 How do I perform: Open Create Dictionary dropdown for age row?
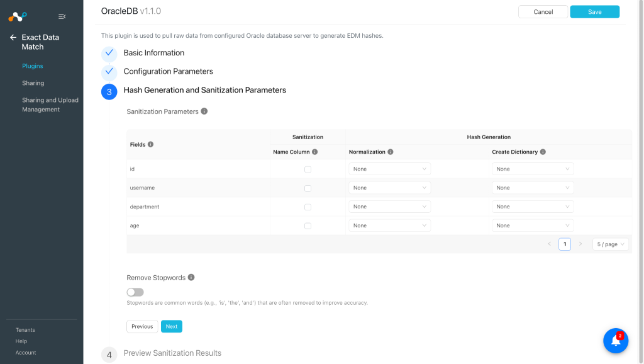point(533,225)
